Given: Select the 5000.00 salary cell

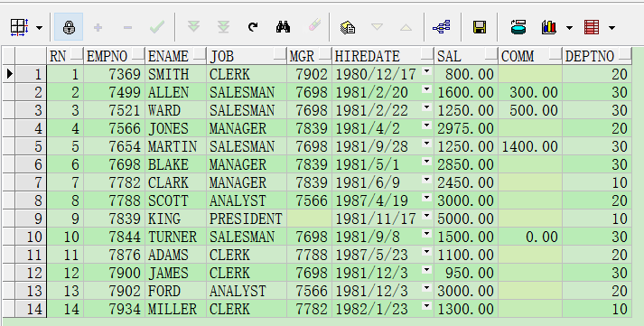Looking at the screenshot, I should click(466, 219).
